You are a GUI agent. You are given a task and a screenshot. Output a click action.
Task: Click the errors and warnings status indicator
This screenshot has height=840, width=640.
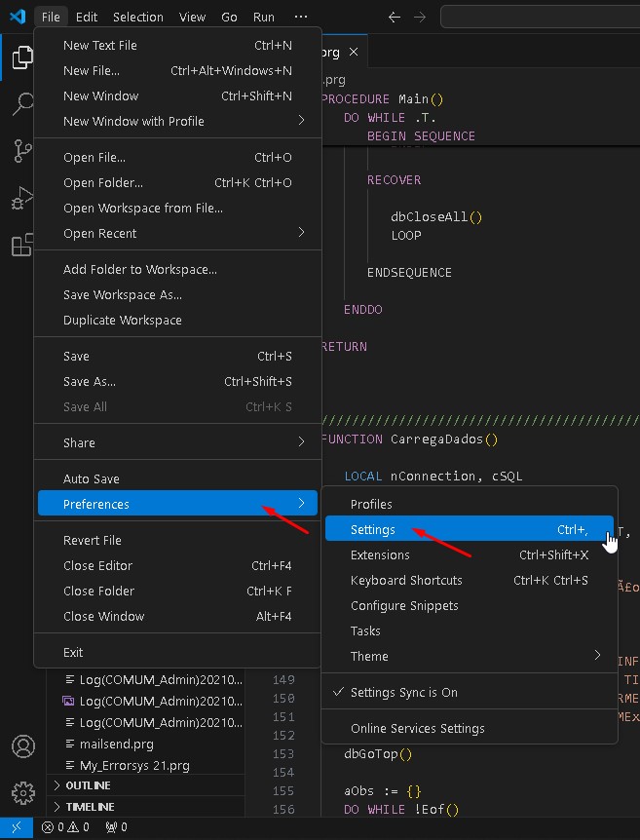[x=65, y=827]
